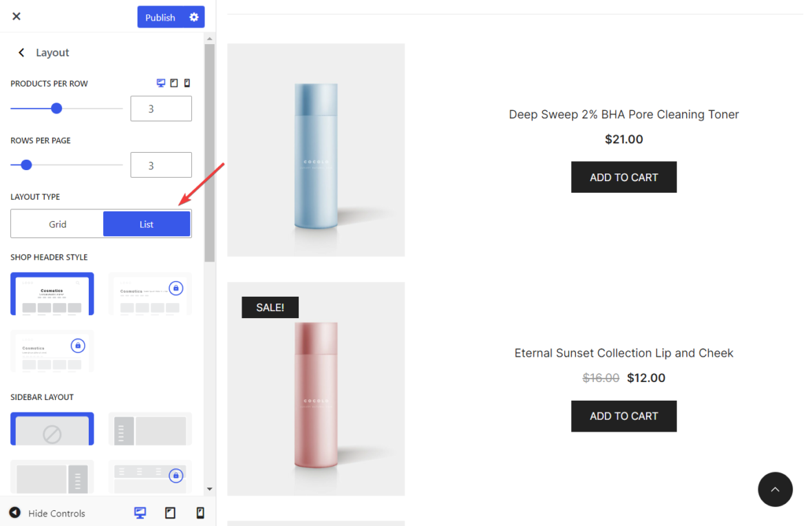Screen dimensions: 812x526
Task: Click the scroll-to-top circle button
Action: (775, 489)
